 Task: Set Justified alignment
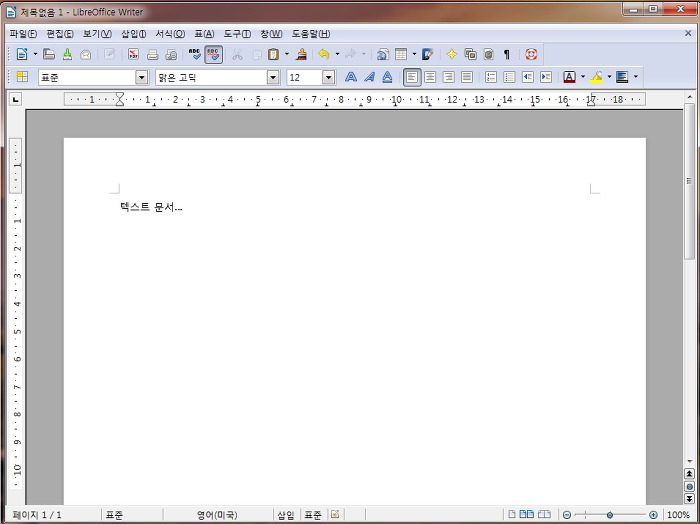[467, 77]
